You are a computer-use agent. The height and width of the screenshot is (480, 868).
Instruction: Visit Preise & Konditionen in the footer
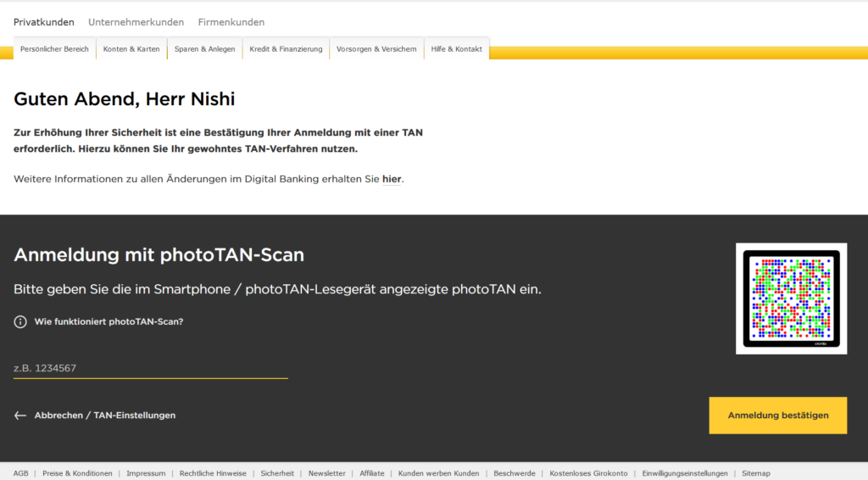tap(77, 473)
